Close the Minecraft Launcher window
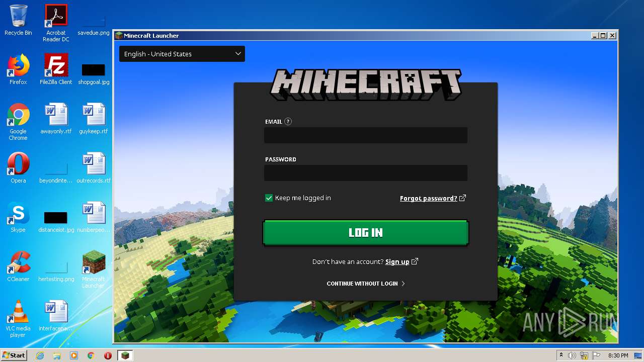Image resolution: width=644 pixels, height=362 pixels. pyautogui.click(x=612, y=36)
